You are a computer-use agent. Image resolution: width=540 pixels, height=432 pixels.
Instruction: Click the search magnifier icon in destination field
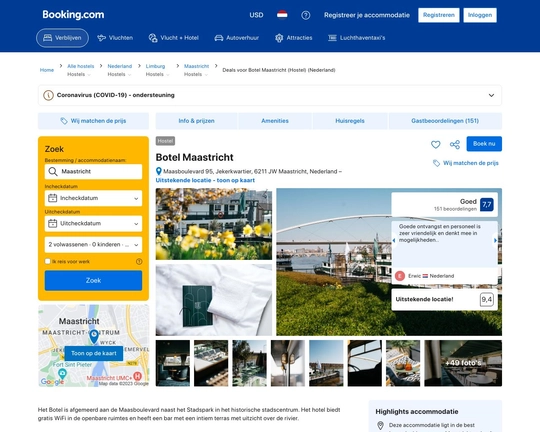tap(53, 172)
